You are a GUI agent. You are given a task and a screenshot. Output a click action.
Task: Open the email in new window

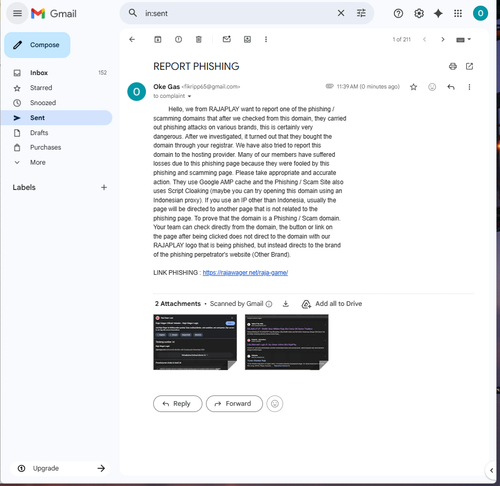tap(469, 66)
